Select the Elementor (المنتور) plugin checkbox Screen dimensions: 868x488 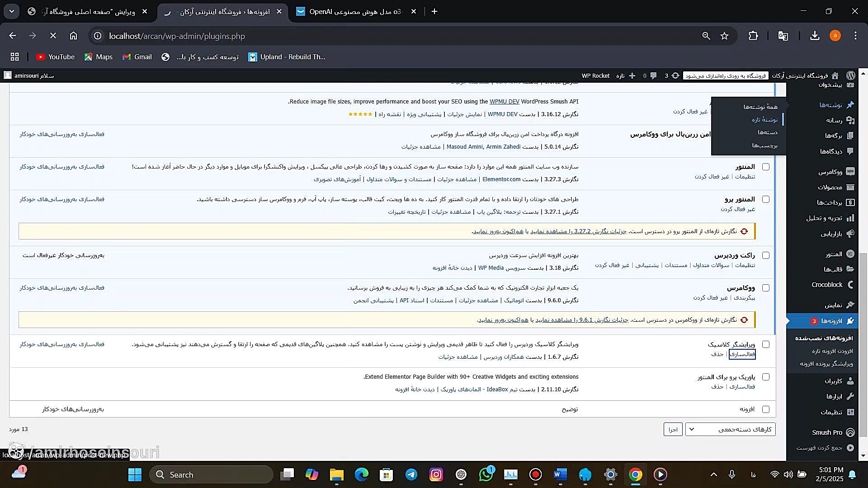coord(766,167)
